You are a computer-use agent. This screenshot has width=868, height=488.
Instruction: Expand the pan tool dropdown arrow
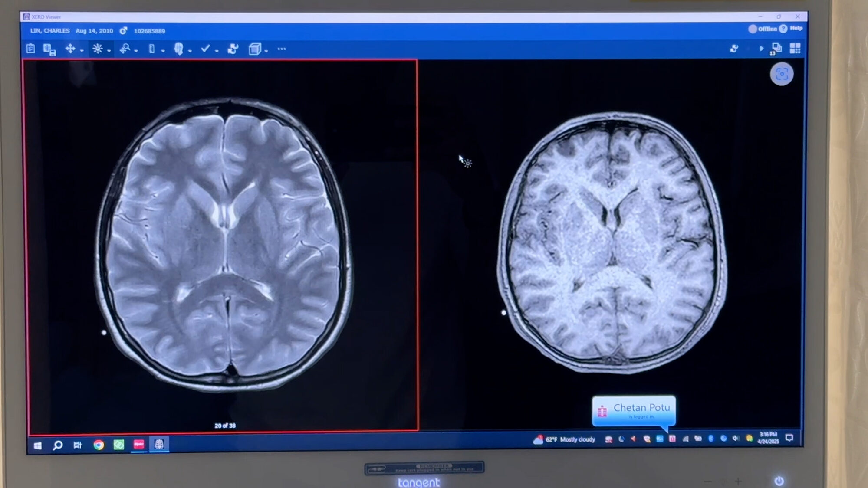82,51
